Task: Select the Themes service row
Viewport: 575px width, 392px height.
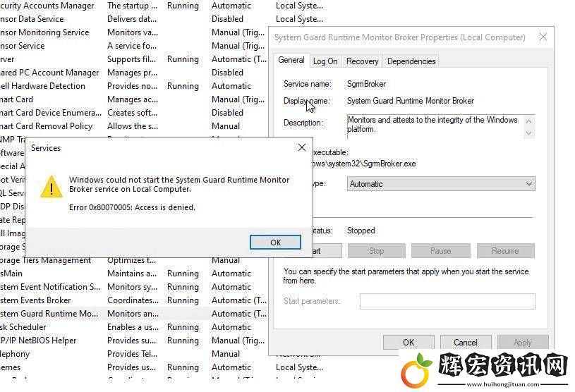Action: 162,367
